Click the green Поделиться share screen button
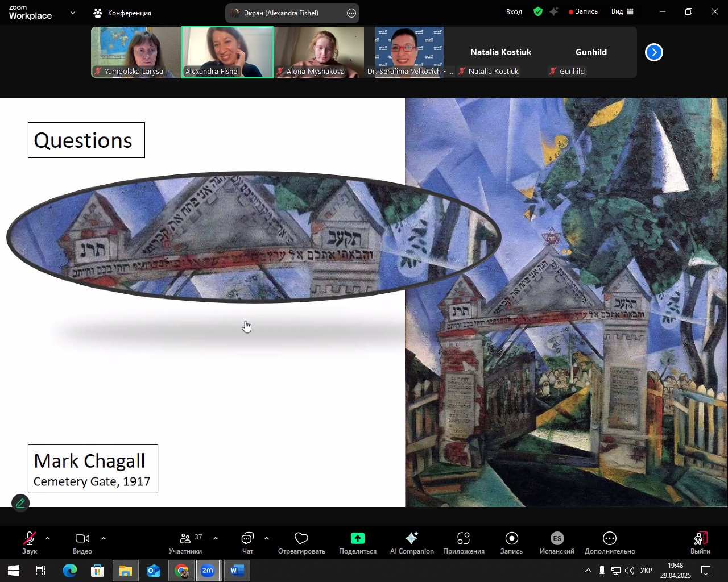The height and width of the screenshot is (582, 728). [x=358, y=543]
